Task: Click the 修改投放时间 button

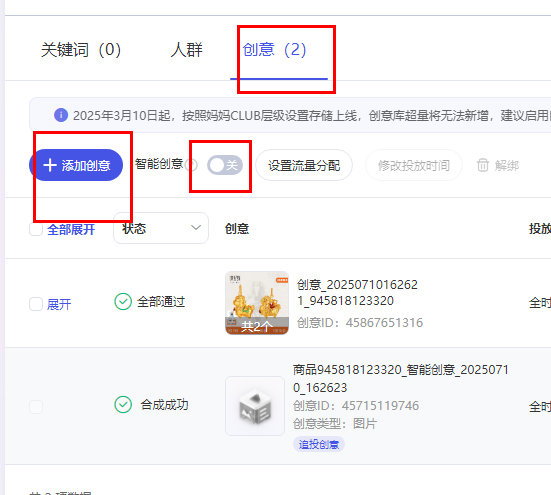Action: (x=414, y=165)
